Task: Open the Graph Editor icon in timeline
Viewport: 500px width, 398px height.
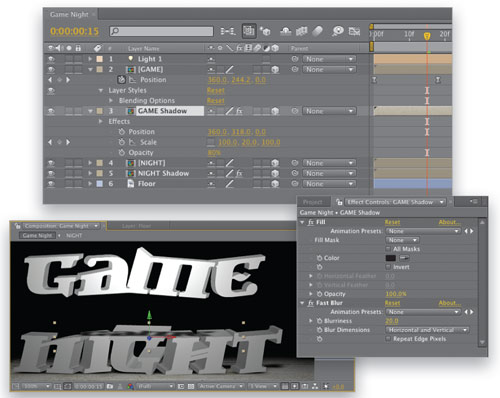Action: (x=354, y=31)
